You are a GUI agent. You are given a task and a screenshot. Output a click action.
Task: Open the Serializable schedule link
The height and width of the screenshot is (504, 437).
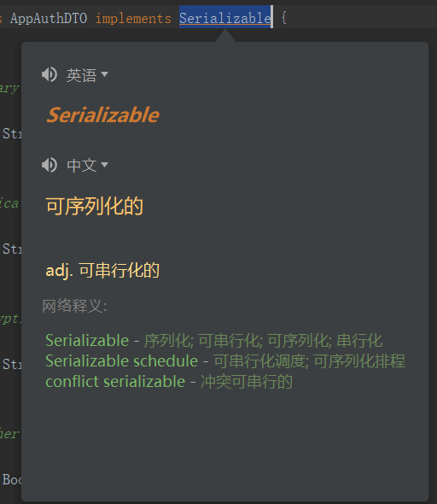pos(122,361)
